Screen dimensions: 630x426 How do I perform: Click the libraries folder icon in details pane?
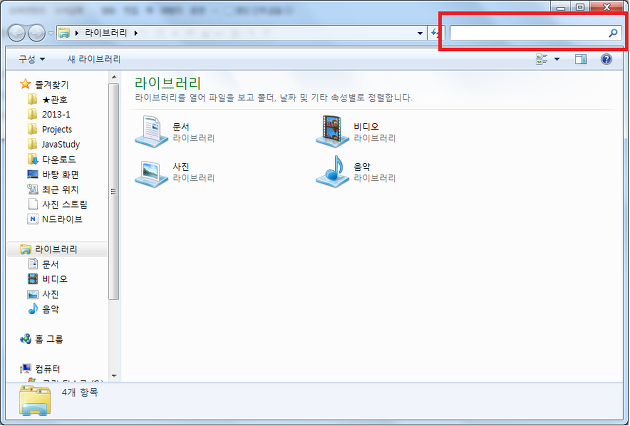pos(35,400)
